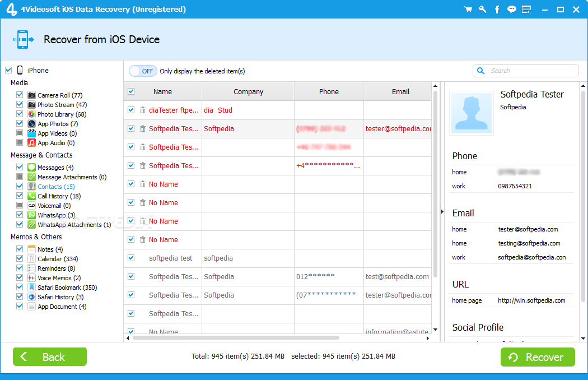Uncheck the Camera Roll checkbox

point(20,95)
